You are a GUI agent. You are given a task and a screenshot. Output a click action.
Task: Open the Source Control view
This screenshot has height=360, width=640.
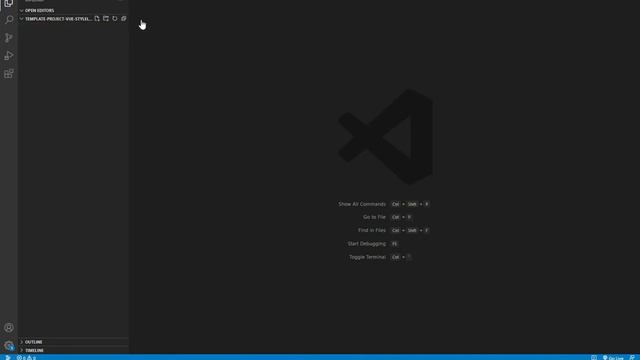[x=9, y=38]
